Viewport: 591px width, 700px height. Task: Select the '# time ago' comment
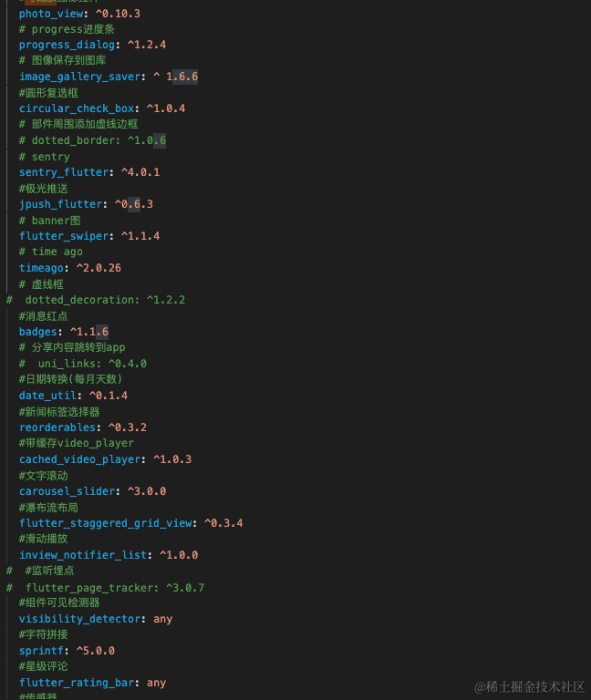[50, 252]
